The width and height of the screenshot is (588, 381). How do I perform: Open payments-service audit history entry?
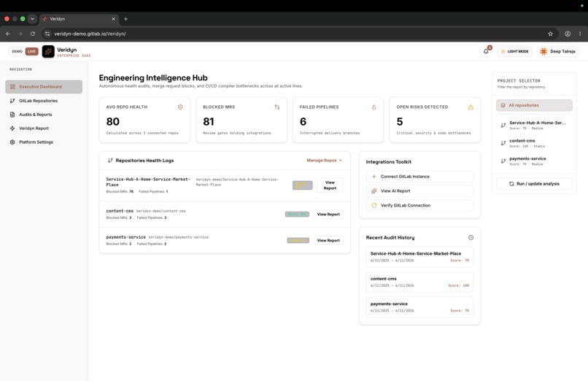point(419,307)
